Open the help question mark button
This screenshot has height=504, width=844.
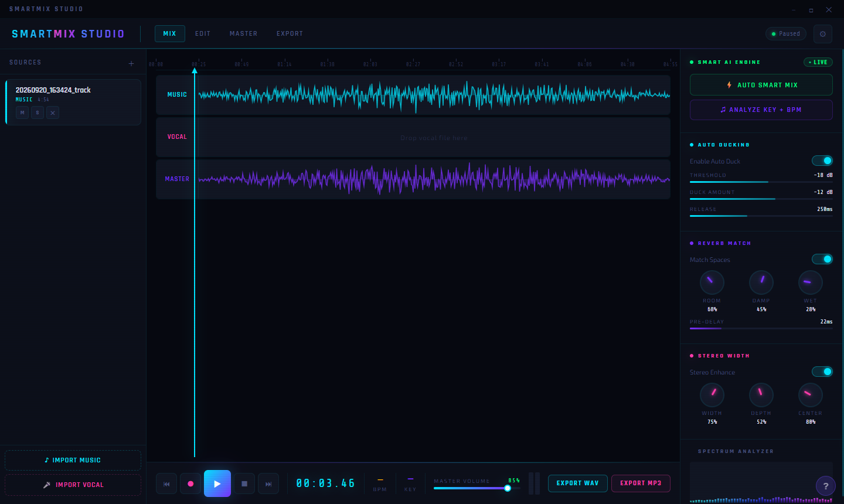pos(826,486)
